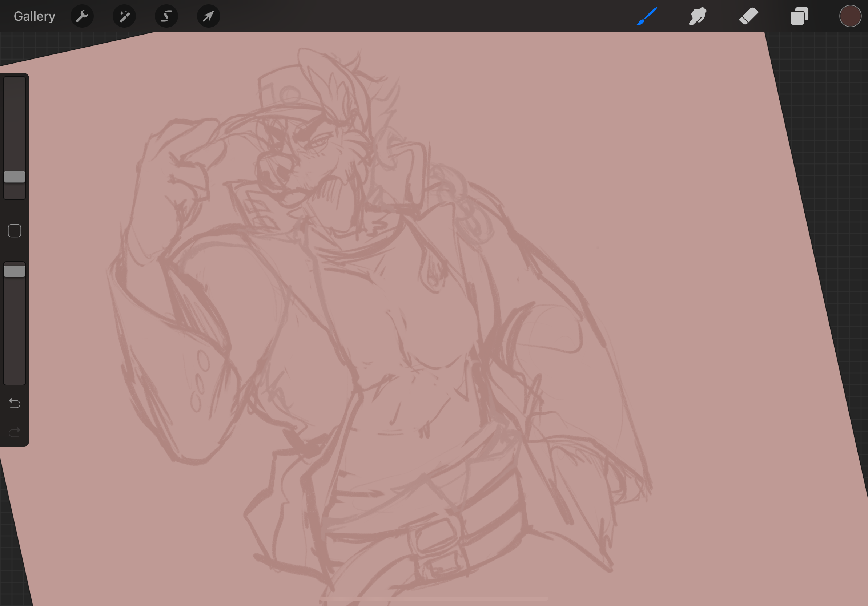
Task: Select the Eraser tool
Action: pyautogui.click(x=748, y=16)
